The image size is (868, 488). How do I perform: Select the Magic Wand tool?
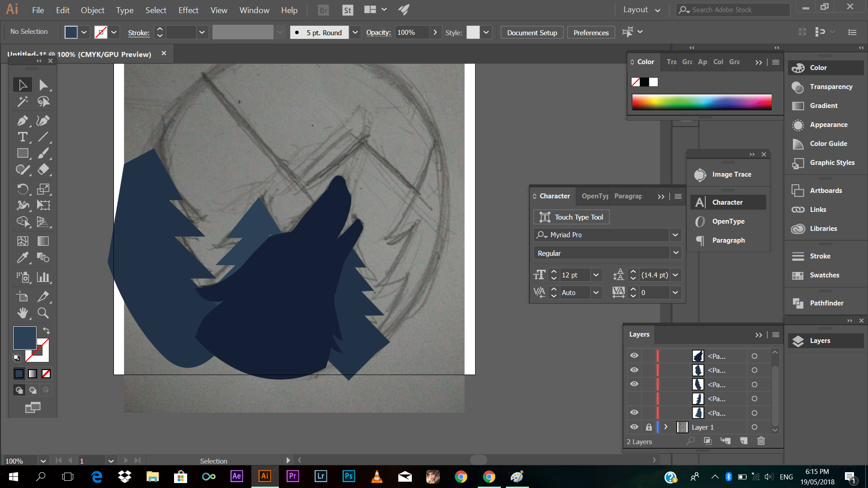coord(23,102)
